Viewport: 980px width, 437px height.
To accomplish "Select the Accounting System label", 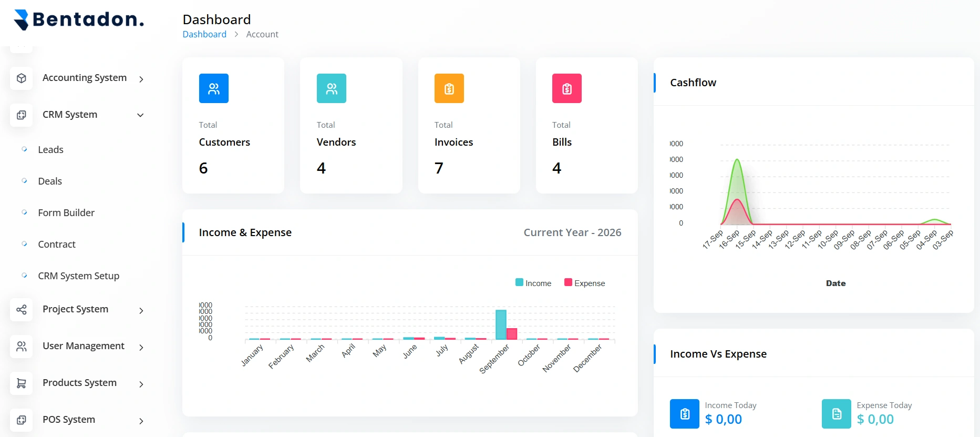I will [x=85, y=78].
